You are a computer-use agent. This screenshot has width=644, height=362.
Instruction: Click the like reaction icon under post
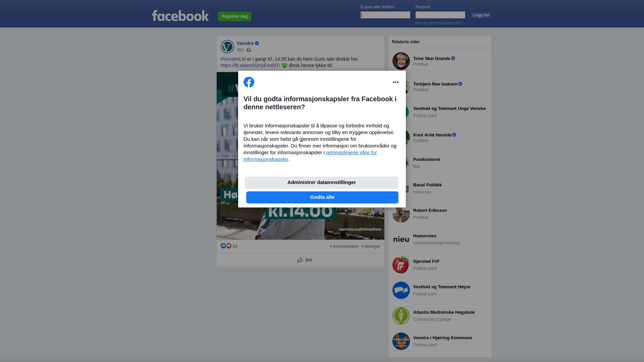point(223,246)
